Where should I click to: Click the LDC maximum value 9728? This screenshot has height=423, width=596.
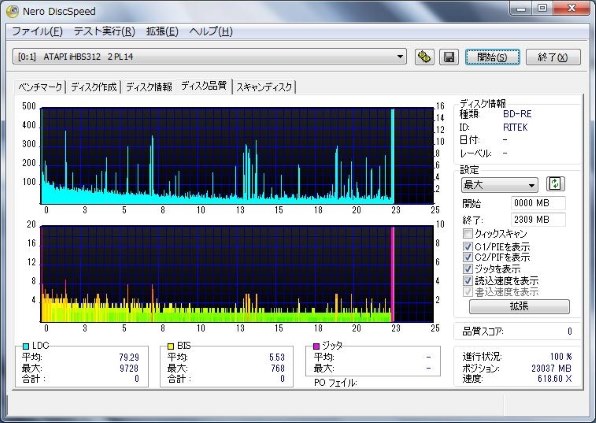[129, 368]
